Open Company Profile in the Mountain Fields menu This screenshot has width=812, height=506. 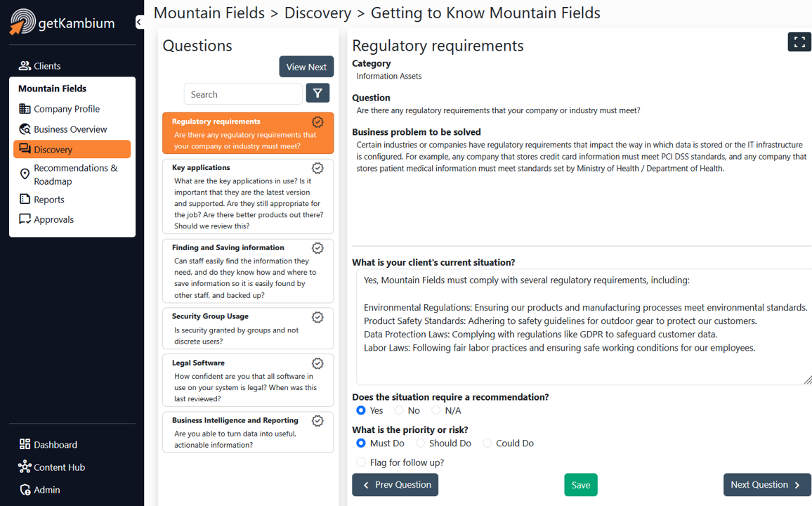coord(60,109)
